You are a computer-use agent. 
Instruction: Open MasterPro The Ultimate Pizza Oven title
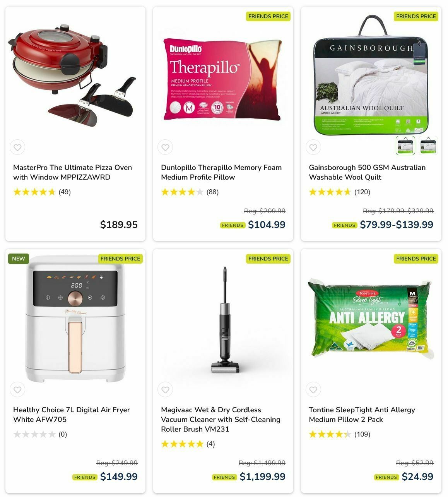tap(73, 172)
